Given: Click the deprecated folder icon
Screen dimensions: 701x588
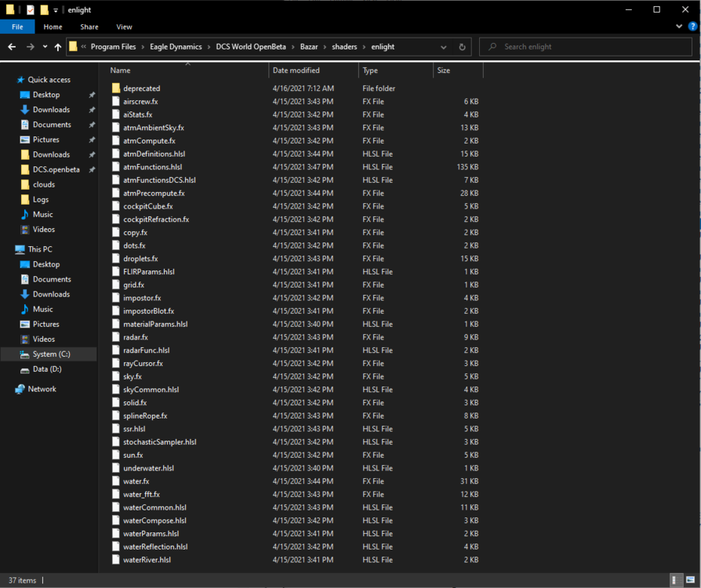Looking at the screenshot, I should click(116, 88).
